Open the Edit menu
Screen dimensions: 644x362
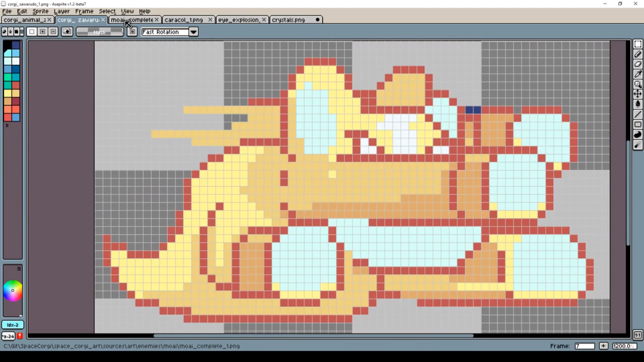pos(22,11)
